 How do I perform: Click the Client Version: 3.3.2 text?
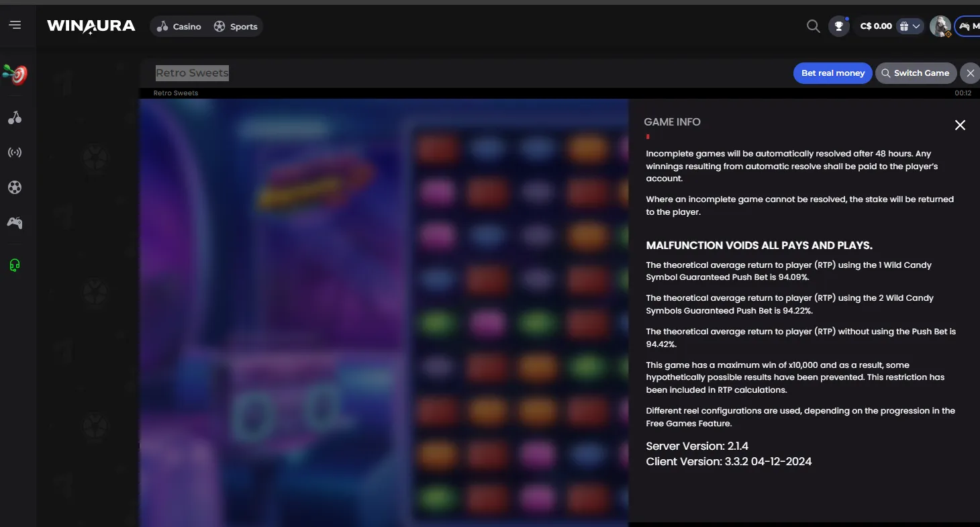[729, 461]
